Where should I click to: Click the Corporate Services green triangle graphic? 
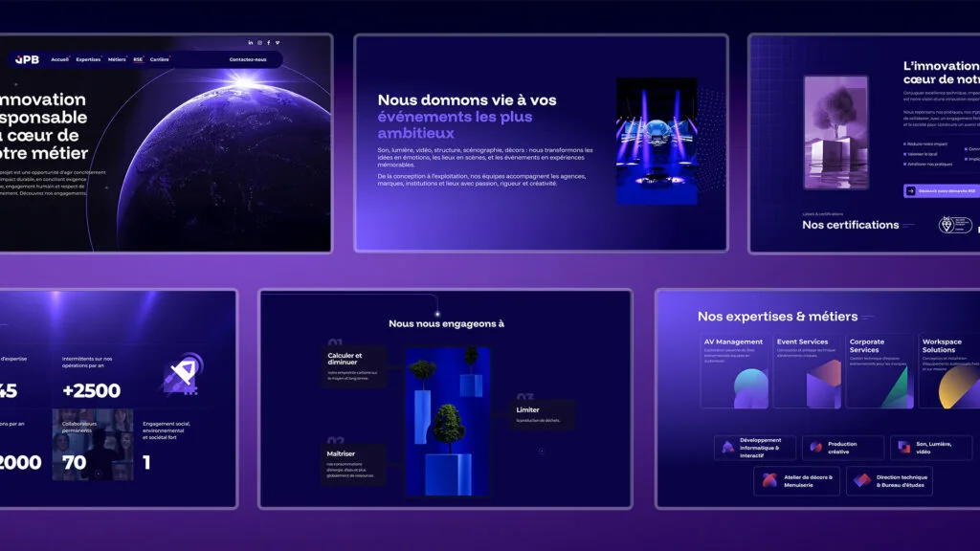896,388
